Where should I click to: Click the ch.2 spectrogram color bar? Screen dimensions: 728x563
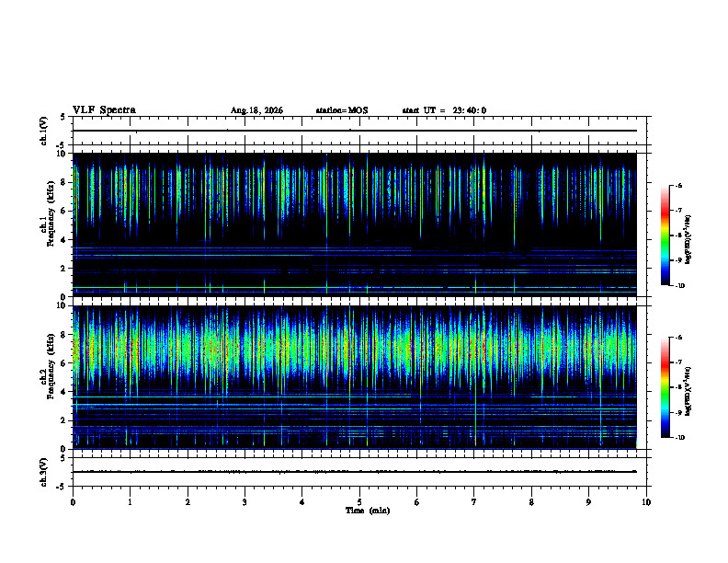[x=665, y=387]
